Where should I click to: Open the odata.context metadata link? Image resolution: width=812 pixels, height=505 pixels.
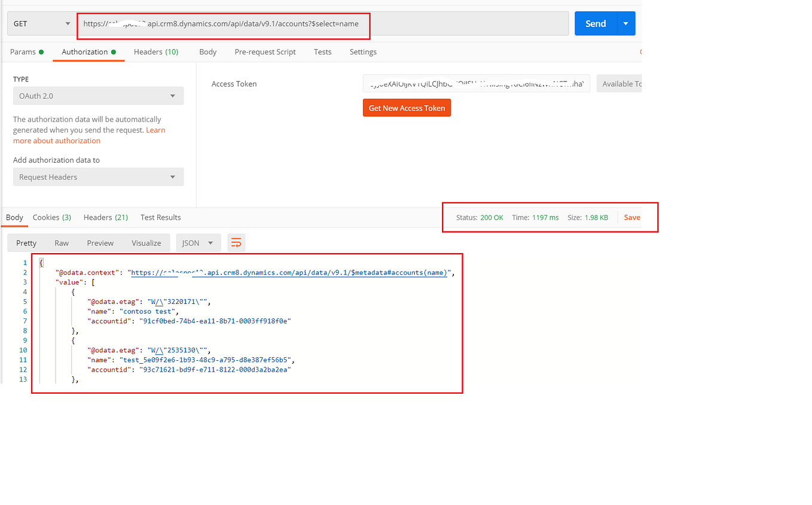(x=288, y=272)
